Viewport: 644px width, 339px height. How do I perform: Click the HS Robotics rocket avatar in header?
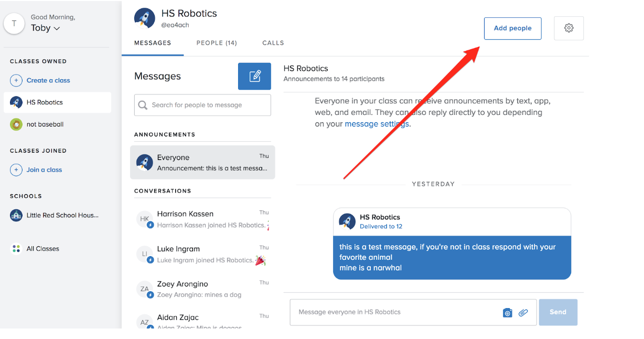pos(144,18)
